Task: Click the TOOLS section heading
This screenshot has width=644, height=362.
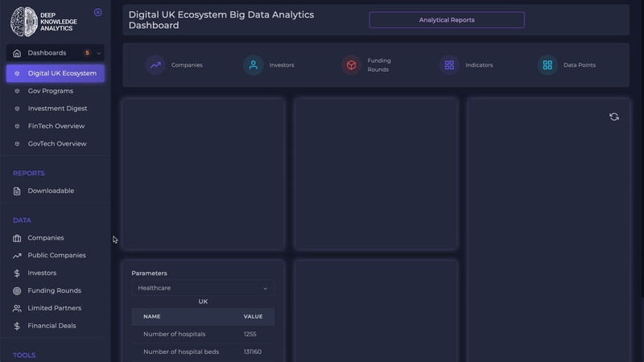Action: pos(24,356)
